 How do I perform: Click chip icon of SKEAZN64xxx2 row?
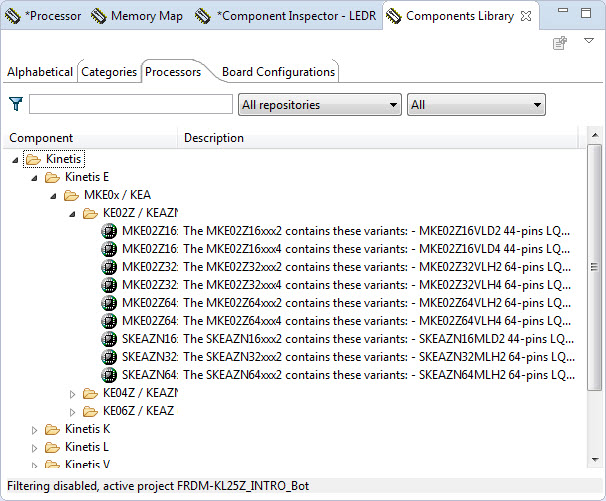click(109, 375)
